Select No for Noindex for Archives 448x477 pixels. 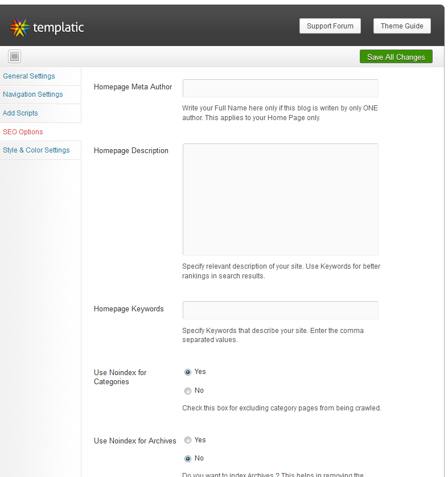click(188, 459)
